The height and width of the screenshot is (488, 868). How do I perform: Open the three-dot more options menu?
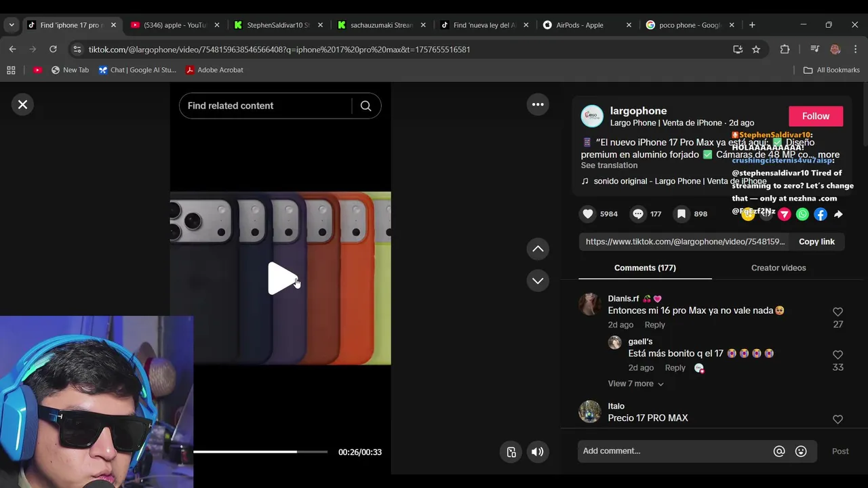(538, 104)
